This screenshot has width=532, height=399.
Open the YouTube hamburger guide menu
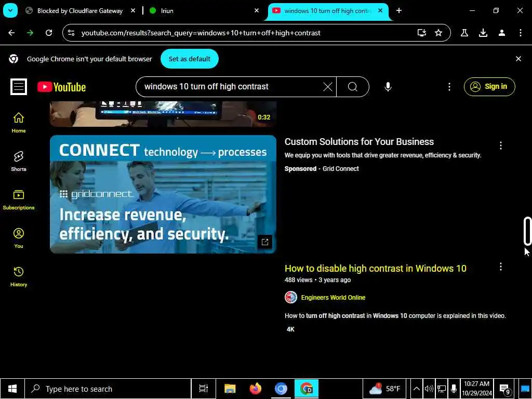pyautogui.click(x=19, y=87)
